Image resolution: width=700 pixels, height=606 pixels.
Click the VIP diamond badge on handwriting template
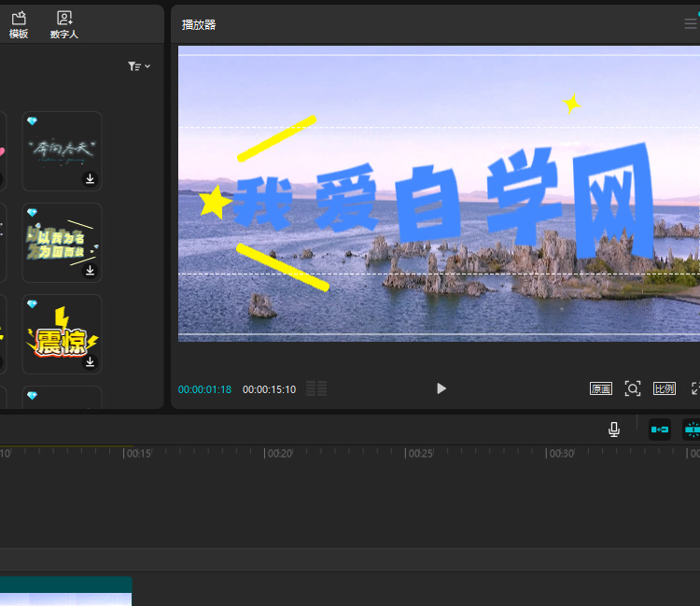click(x=32, y=121)
